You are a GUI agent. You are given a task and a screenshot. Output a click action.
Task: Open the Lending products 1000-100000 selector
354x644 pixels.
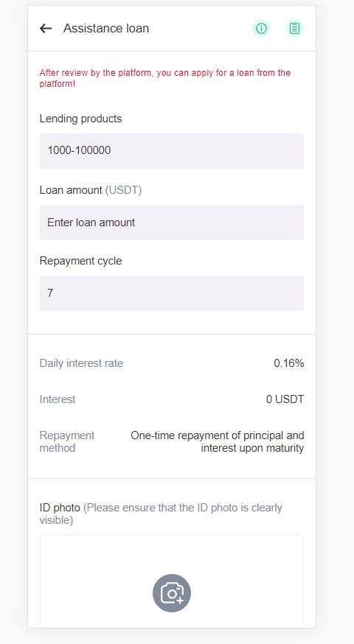(172, 151)
